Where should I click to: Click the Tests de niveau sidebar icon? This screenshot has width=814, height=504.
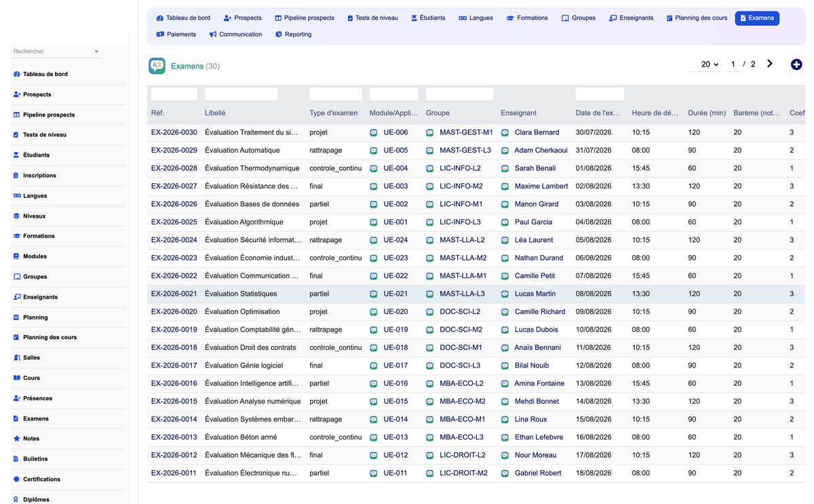16,134
